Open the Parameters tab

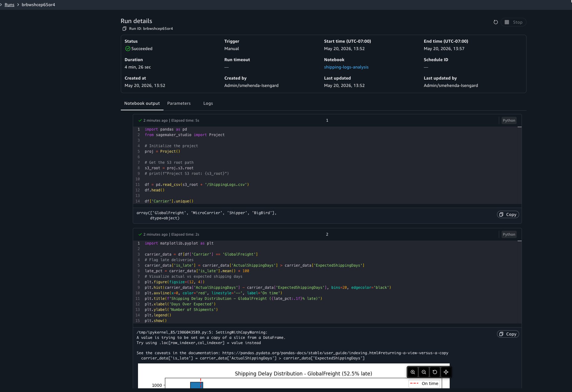click(179, 103)
